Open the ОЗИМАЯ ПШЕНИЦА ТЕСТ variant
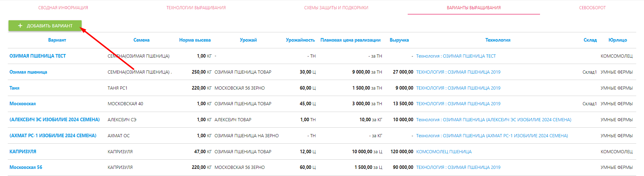 pyautogui.click(x=38, y=56)
